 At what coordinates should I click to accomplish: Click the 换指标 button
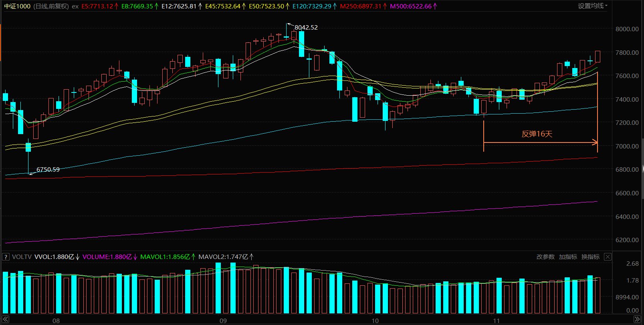click(590, 257)
